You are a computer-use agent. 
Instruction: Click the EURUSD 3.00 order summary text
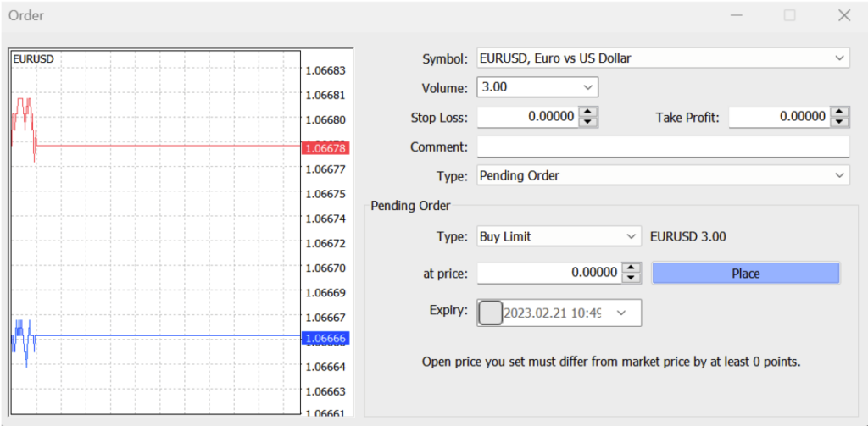click(x=688, y=237)
